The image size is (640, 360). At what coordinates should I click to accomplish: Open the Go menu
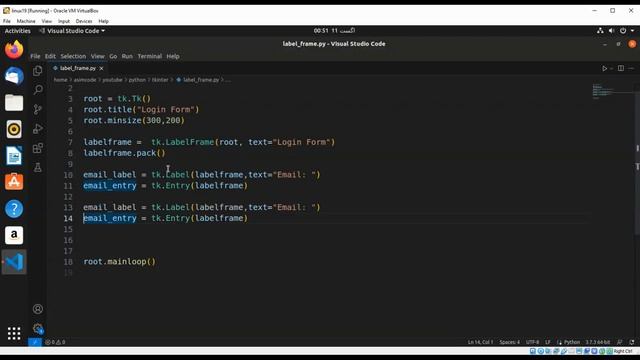(113, 56)
